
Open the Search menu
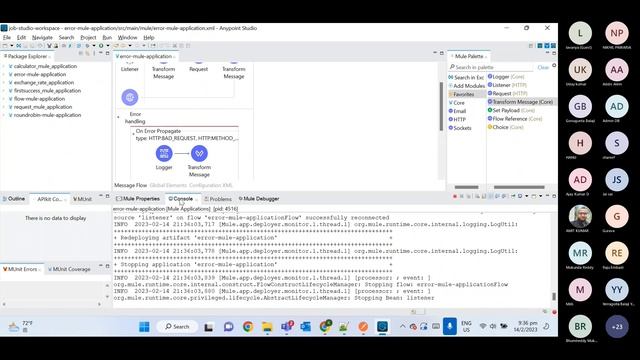(66, 37)
